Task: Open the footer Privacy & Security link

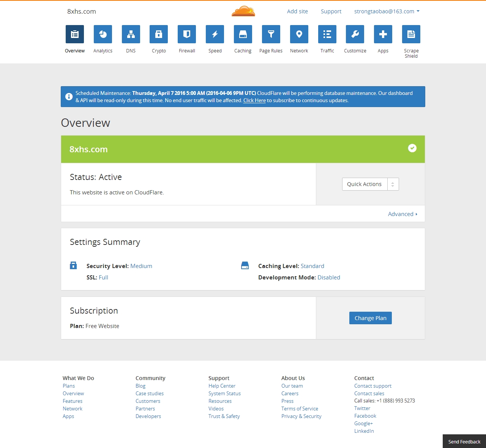Action: pyautogui.click(x=301, y=416)
